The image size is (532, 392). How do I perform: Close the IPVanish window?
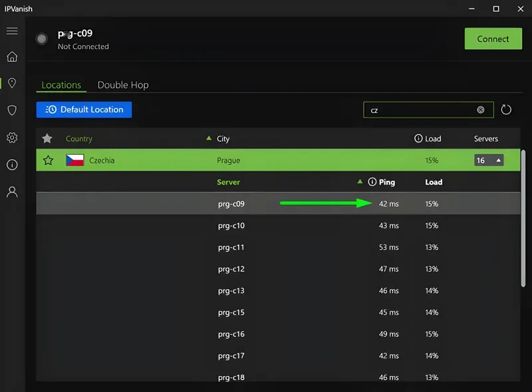click(521, 9)
